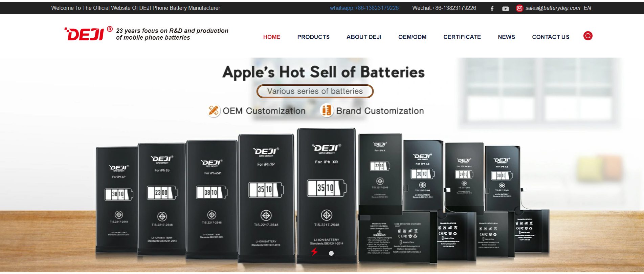The image size is (644, 274).
Task: Open the OEM/ODM page
Action: 412,37
